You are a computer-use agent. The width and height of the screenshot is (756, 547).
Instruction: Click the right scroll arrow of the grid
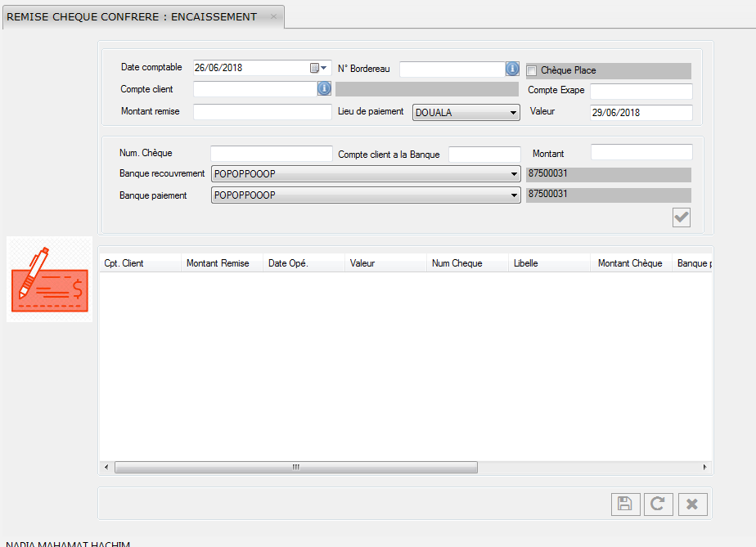(x=705, y=467)
